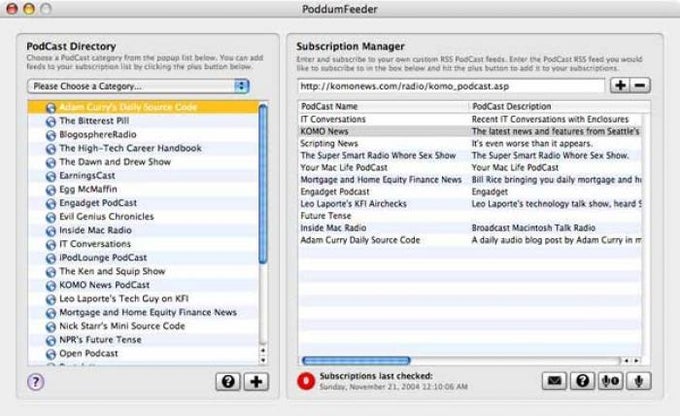This screenshot has height=416, width=680.
Task: Click globe icon beside BlogosphereRadio
Action: 51,135
